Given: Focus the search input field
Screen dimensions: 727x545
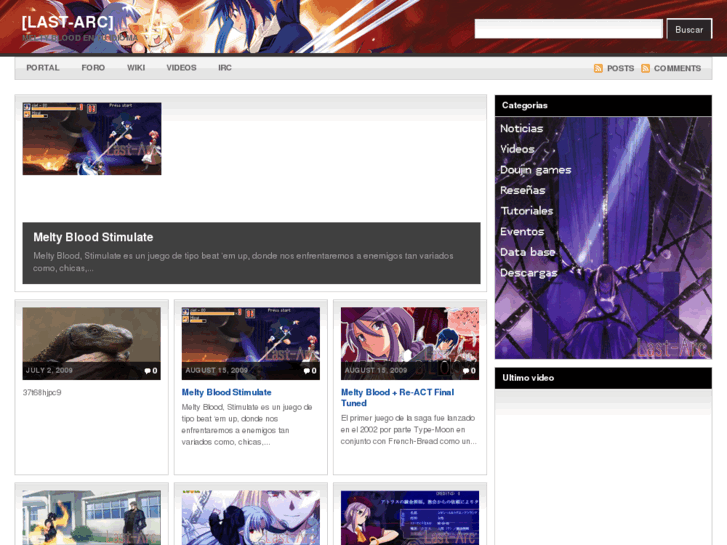Looking at the screenshot, I should pyautogui.click(x=568, y=29).
